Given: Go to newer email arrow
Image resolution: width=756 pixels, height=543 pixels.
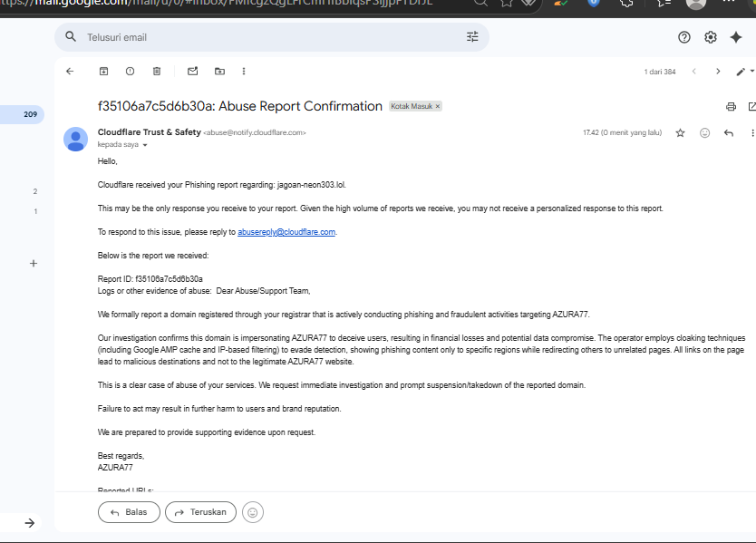Looking at the screenshot, I should 694,72.
